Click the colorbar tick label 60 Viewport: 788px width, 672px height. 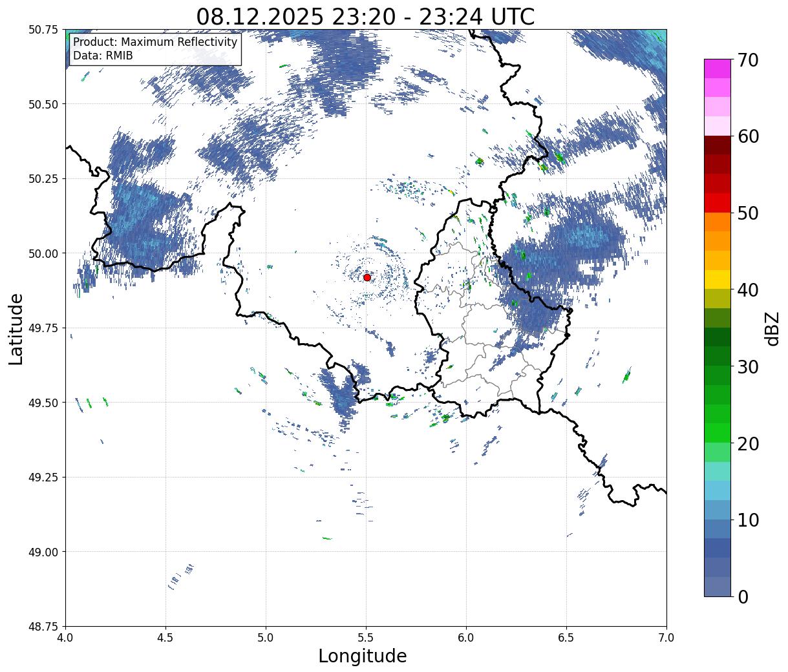[x=749, y=136]
